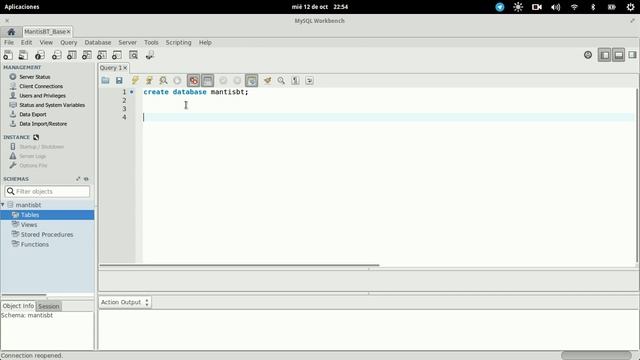Save the script to a file
Image resolution: width=640 pixels, height=360 pixels.
click(x=119, y=80)
